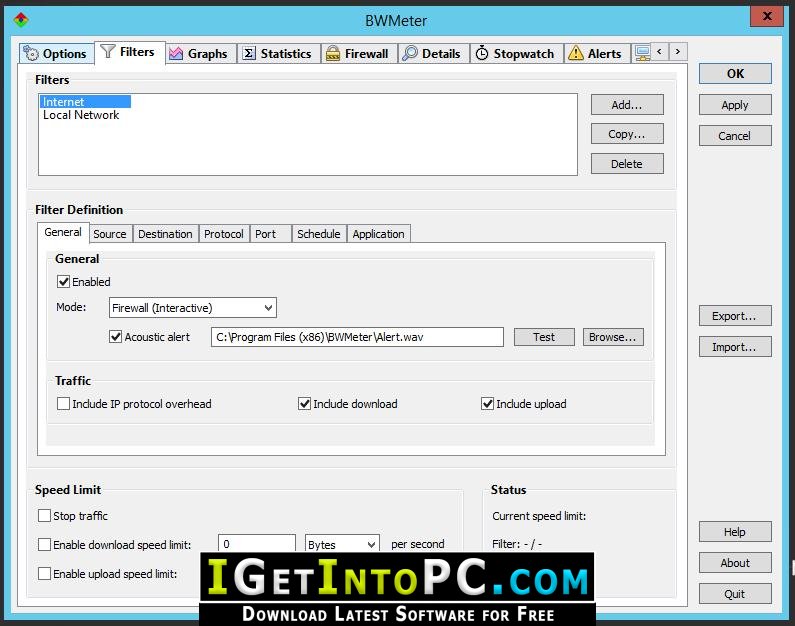Image resolution: width=795 pixels, height=626 pixels.
Task: Close the BWMeter window
Action: (x=767, y=16)
